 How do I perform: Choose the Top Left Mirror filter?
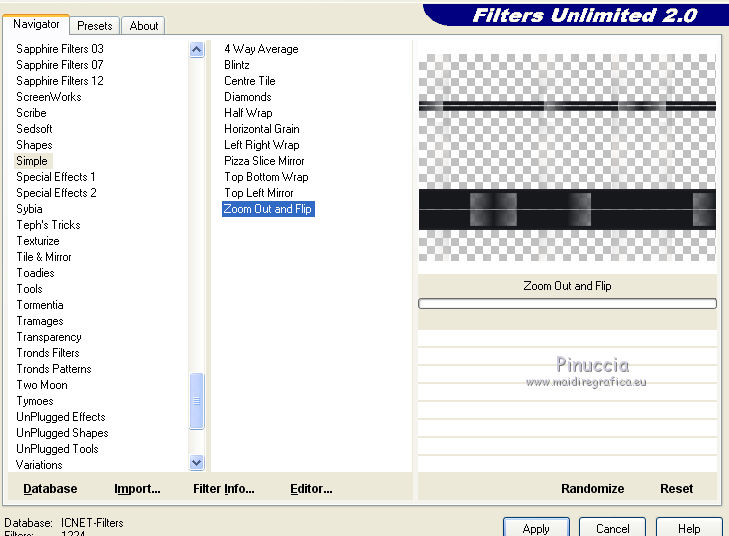pyautogui.click(x=259, y=193)
